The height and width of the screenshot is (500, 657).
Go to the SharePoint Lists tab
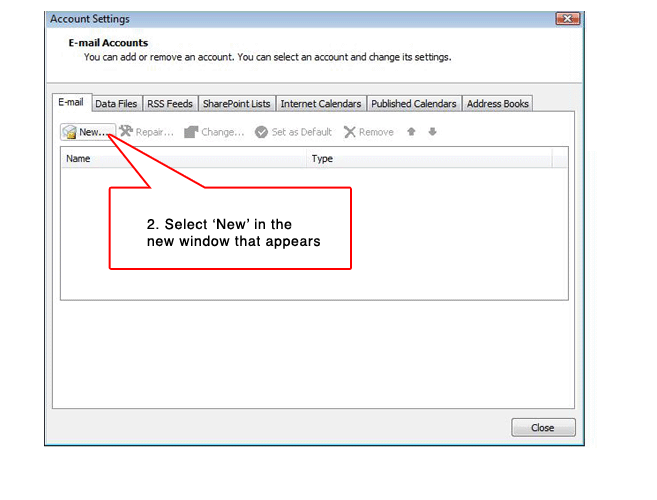coord(236,104)
